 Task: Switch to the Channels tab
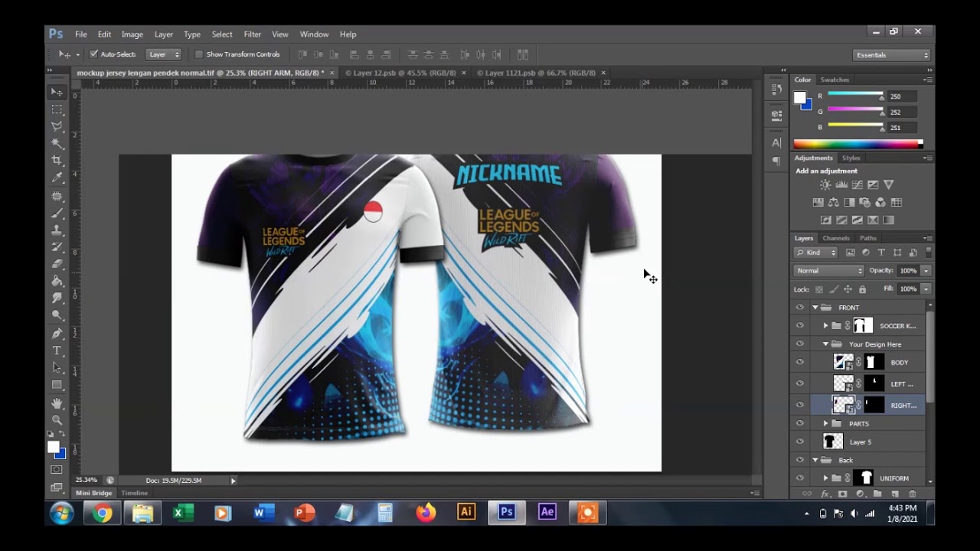[836, 238]
